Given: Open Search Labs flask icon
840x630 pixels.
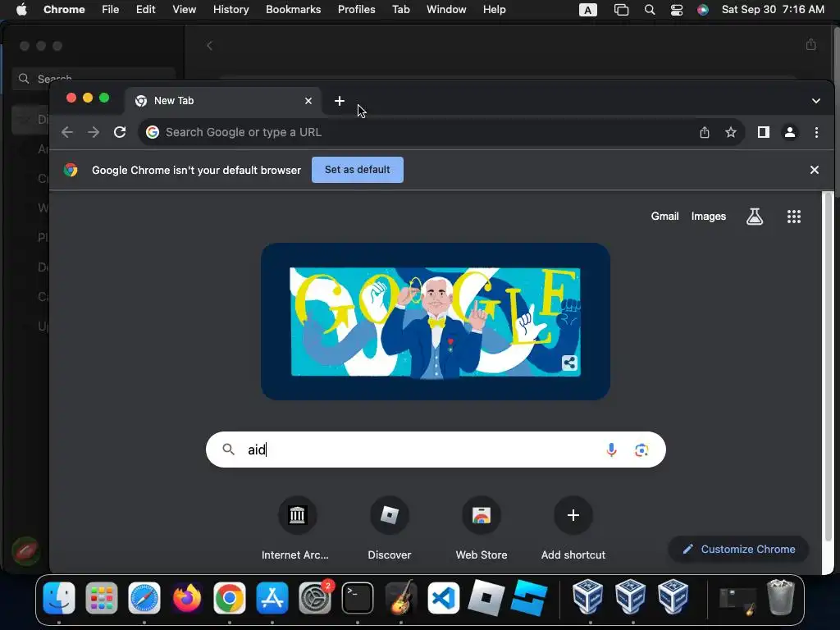Looking at the screenshot, I should [x=755, y=217].
